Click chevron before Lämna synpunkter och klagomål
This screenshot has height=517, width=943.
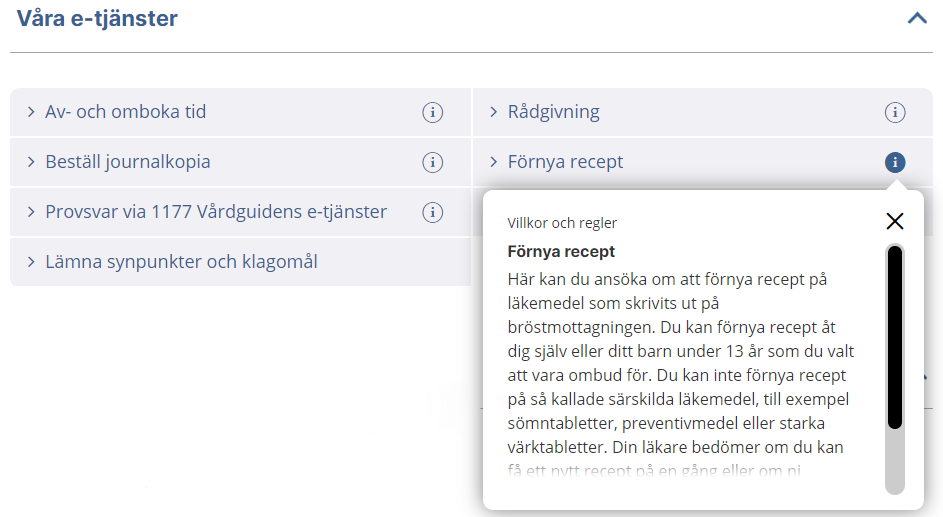(x=31, y=262)
